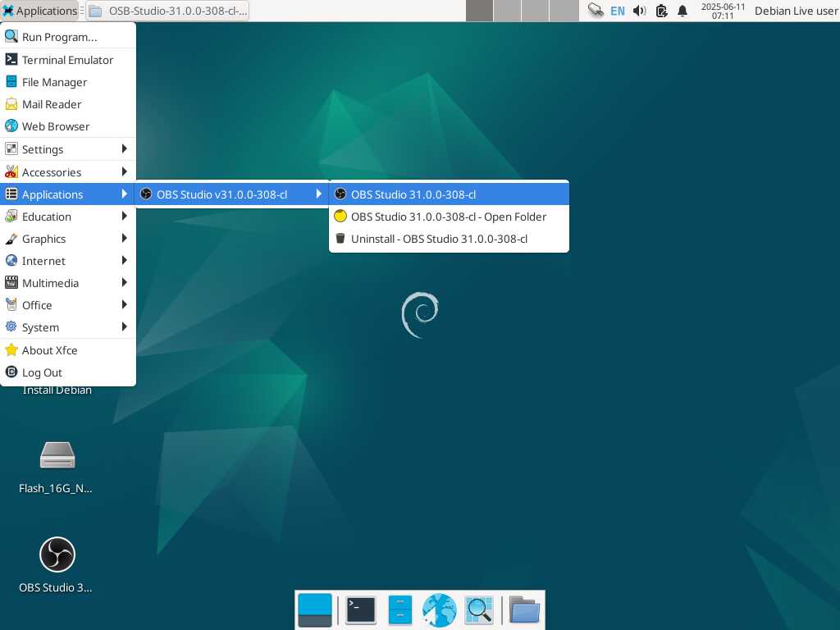Image resolution: width=840 pixels, height=630 pixels.
Task: Click OBS logo icon in highlighted entry
Action: pos(340,194)
